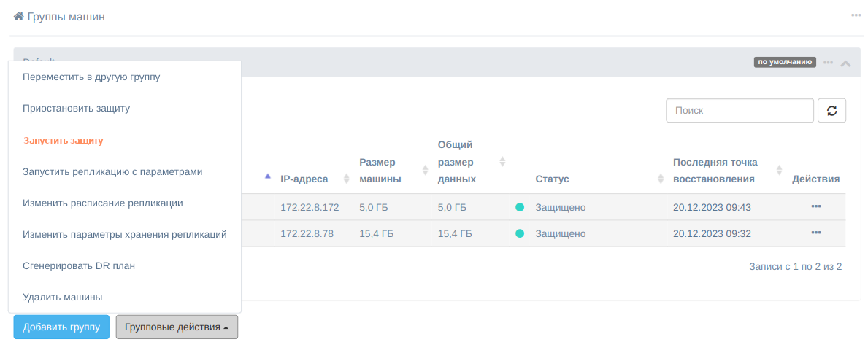
Task: Click Защищено status in the 172.22.8.78 row
Action: click(x=560, y=234)
